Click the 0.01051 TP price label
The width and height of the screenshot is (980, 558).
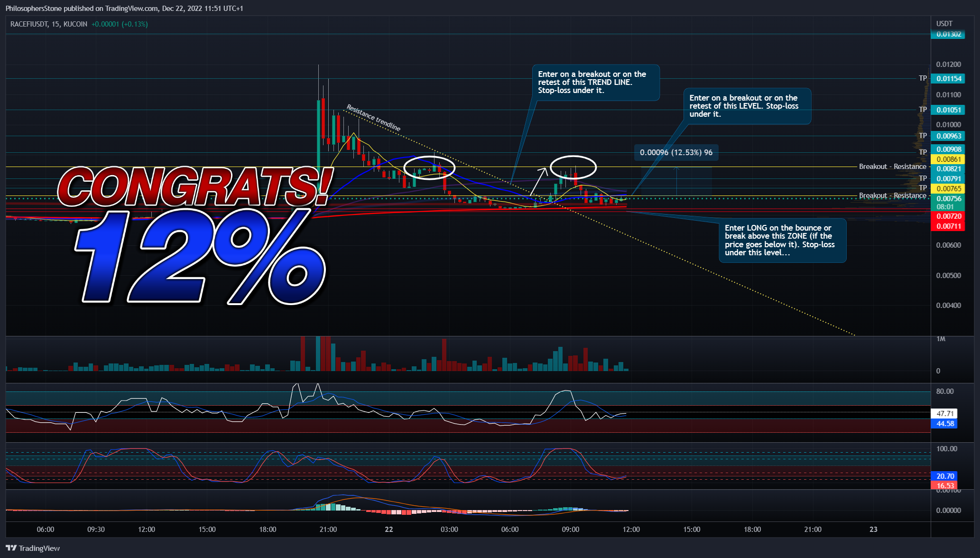pos(948,110)
